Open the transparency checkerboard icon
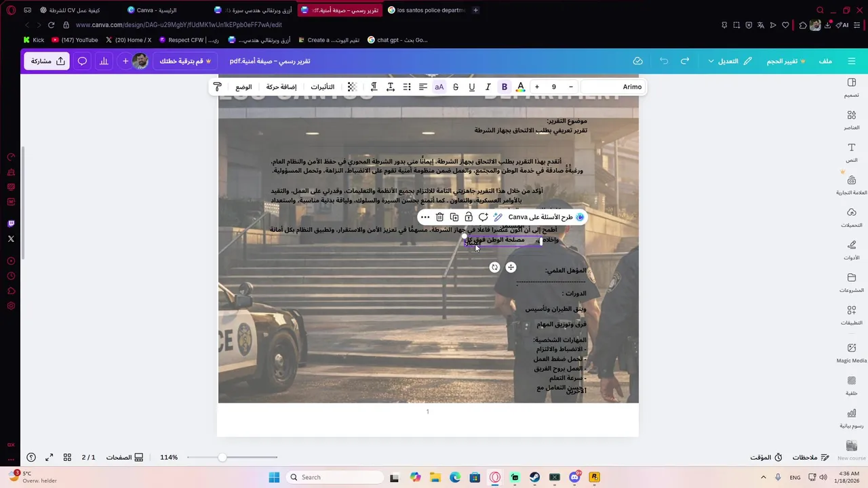 pos(351,87)
